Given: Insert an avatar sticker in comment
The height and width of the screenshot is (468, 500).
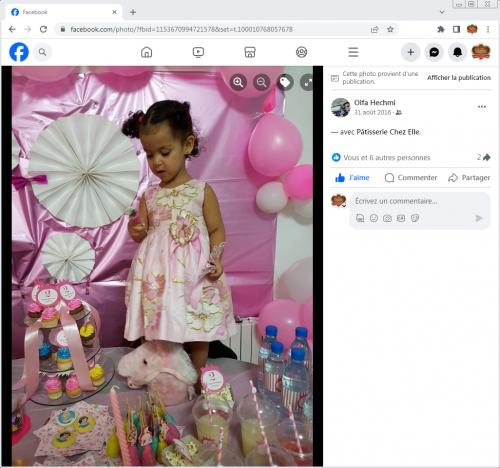Looking at the screenshot, I should pos(360,218).
